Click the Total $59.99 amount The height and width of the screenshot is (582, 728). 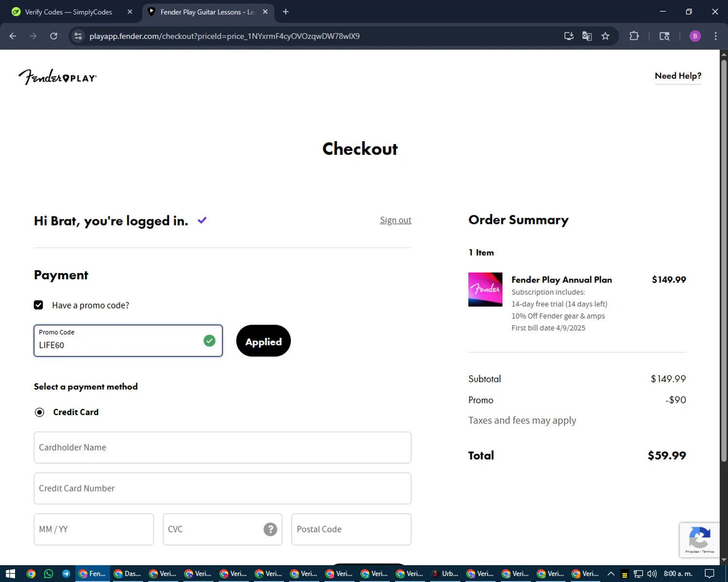coord(667,455)
